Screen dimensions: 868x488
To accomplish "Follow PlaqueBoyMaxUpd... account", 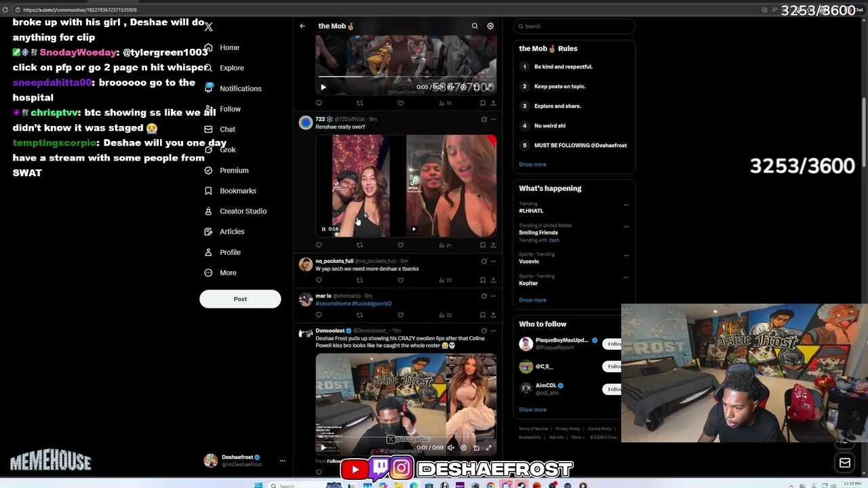I will tap(613, 344).
